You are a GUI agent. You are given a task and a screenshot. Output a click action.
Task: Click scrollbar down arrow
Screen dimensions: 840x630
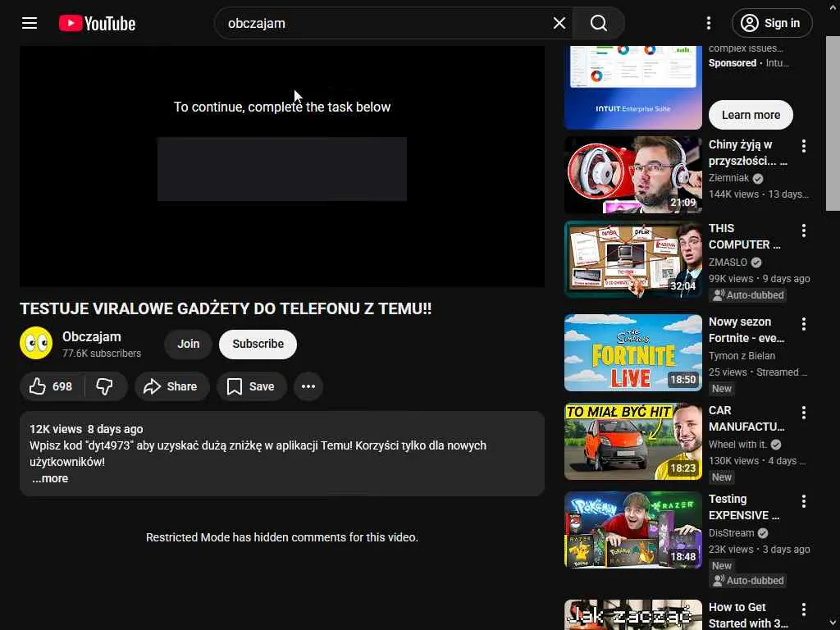click(833, 623)
